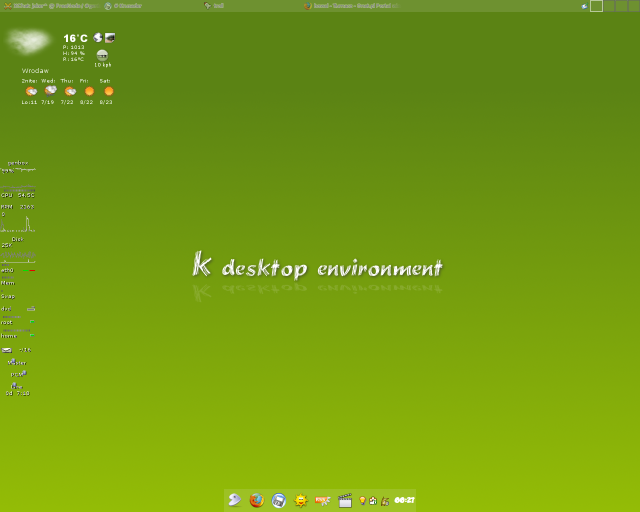
Task: Click the tray icon left of pager
Action: [x=584, y=6]
